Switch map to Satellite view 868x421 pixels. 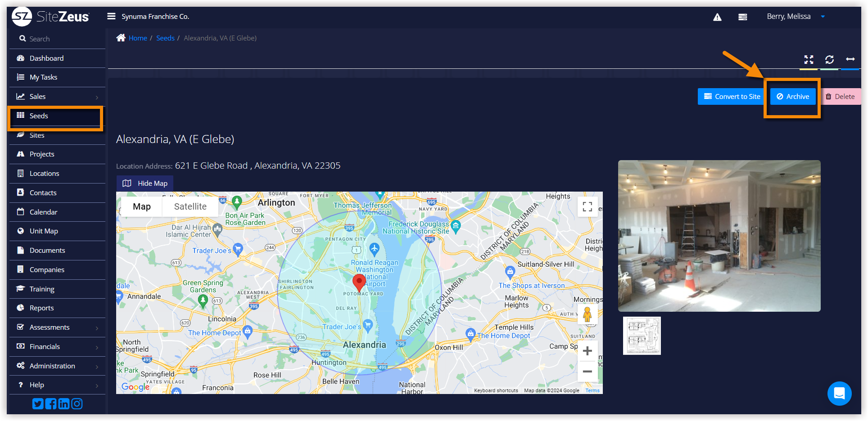(x=190, y=207)
